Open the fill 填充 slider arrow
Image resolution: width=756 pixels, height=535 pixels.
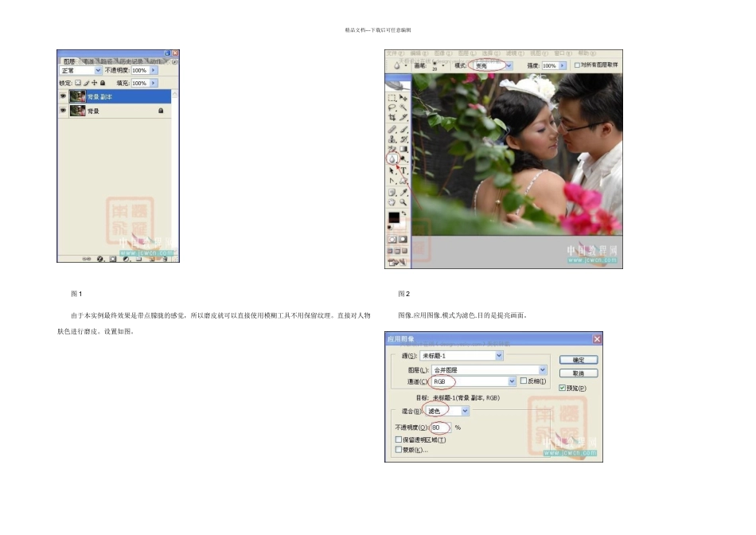click(x=154, y=83)
